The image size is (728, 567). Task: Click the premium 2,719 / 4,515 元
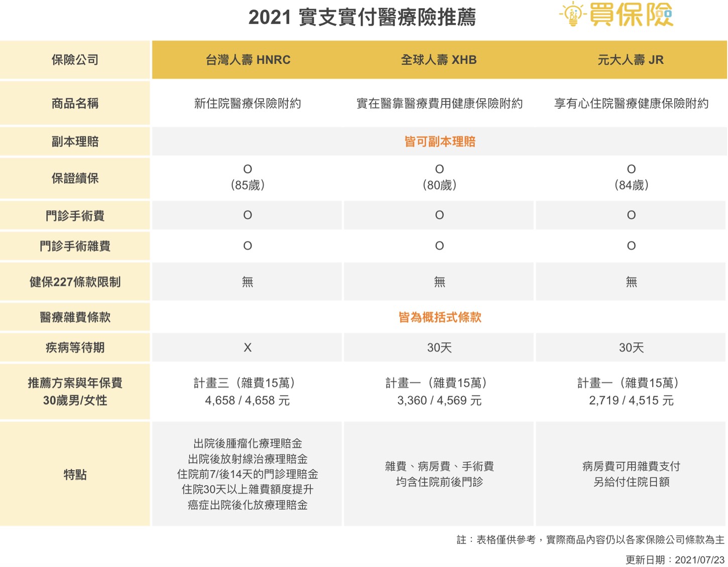click(x=631, y=400)
